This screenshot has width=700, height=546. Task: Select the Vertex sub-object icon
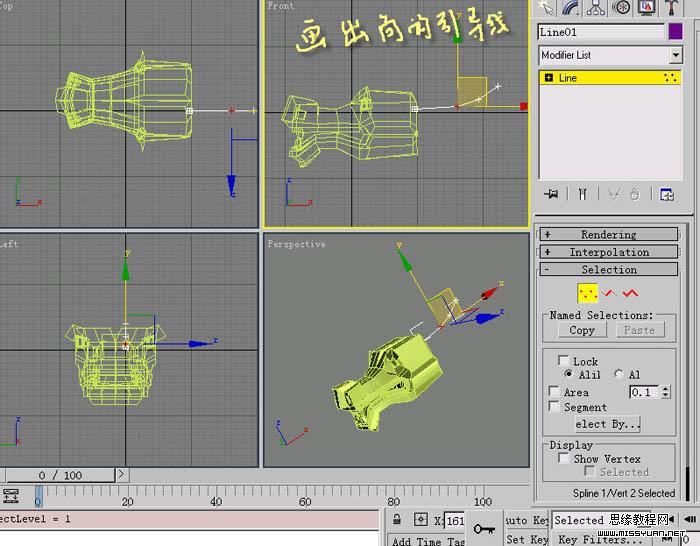[588, 294]
